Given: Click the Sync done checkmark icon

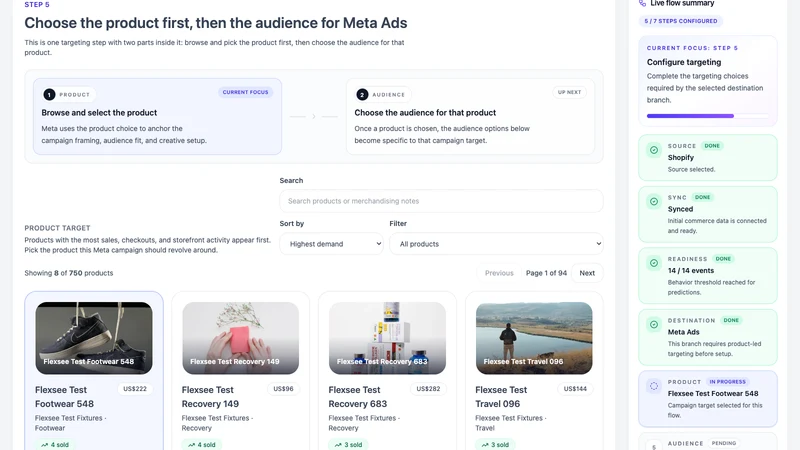Looking at the screenshot, I should (654, 202).
